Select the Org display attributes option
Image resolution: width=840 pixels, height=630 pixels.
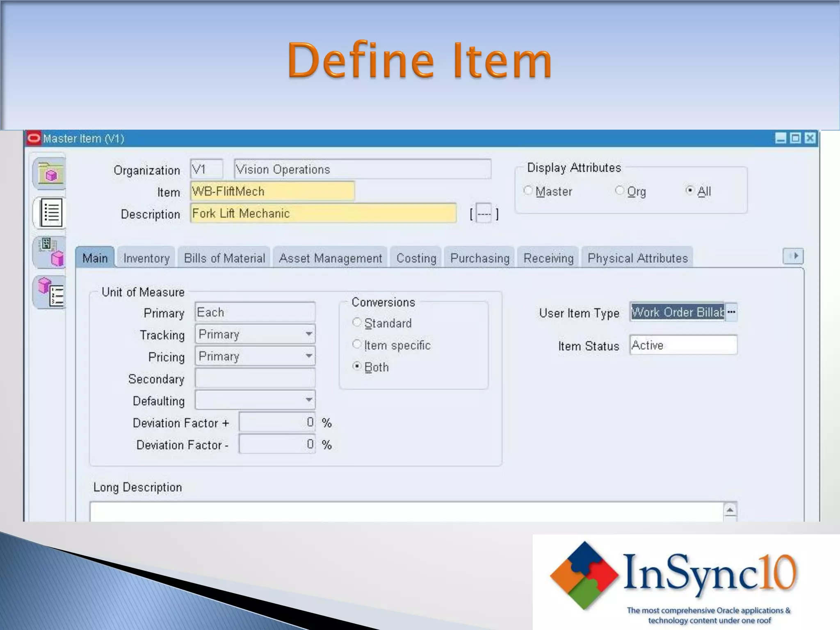pyautogui.click(x=620, y=191)
